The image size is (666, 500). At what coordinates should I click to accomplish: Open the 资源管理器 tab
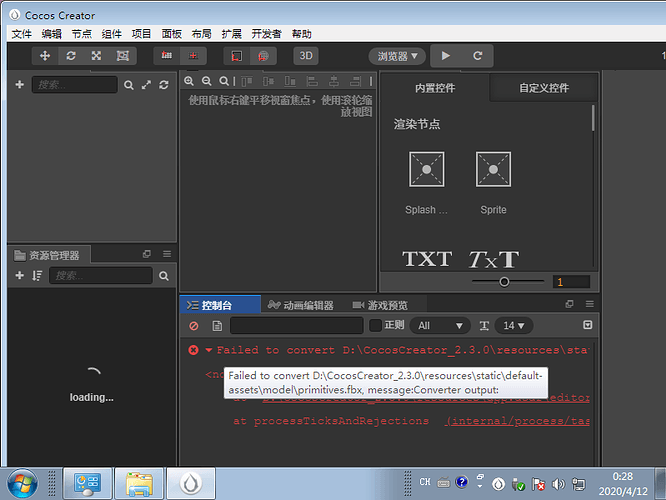(48, 255)
